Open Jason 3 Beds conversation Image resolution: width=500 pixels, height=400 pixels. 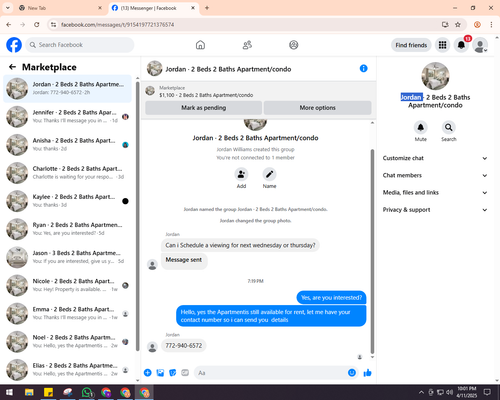(67, 257)
